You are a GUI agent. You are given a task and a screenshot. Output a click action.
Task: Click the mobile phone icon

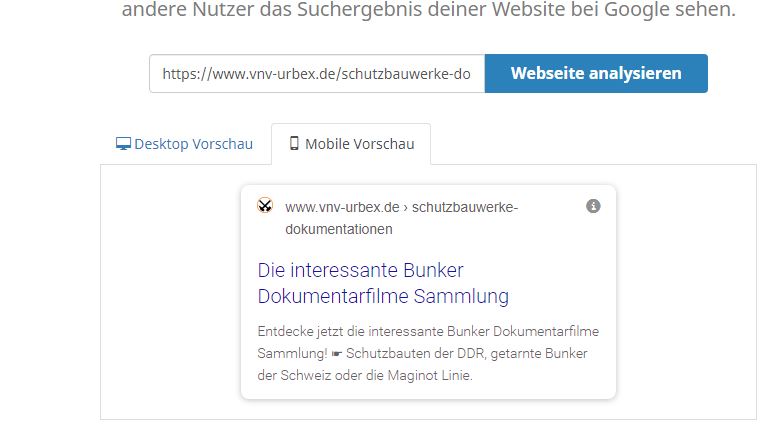point(294,144)
